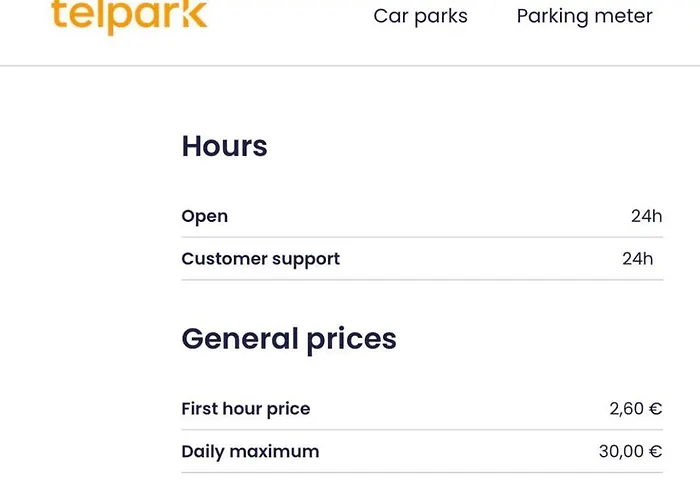Click divider line under Customer support row
The width and height of the screenshot is (700, 500).
click(422, 280)
